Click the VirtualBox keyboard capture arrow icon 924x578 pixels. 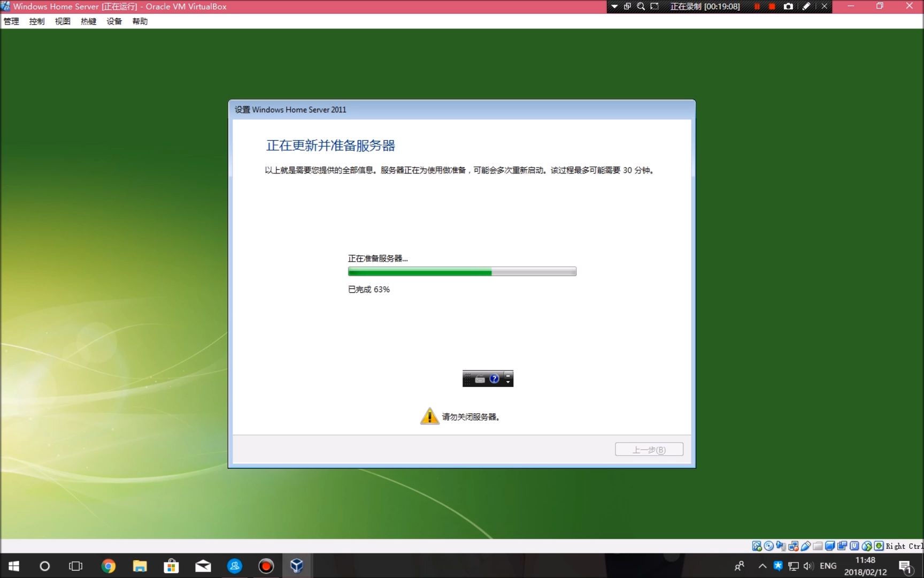click(879, 546)
